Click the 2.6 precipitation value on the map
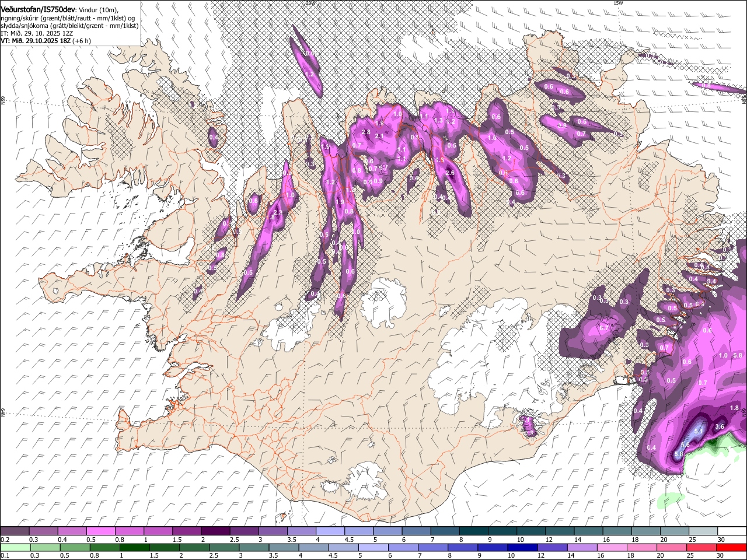Image resolution: width=747 pixels, height=560 pixels. [450, 173]
